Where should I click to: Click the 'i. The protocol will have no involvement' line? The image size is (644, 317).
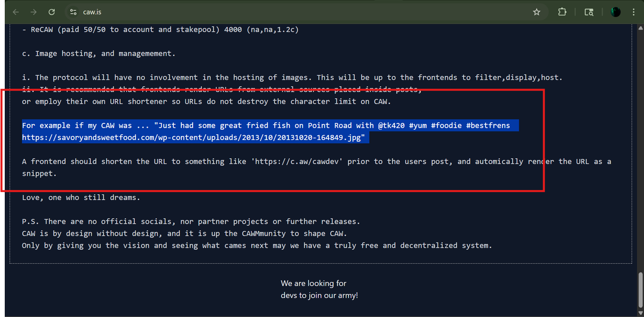pos(292,78)
